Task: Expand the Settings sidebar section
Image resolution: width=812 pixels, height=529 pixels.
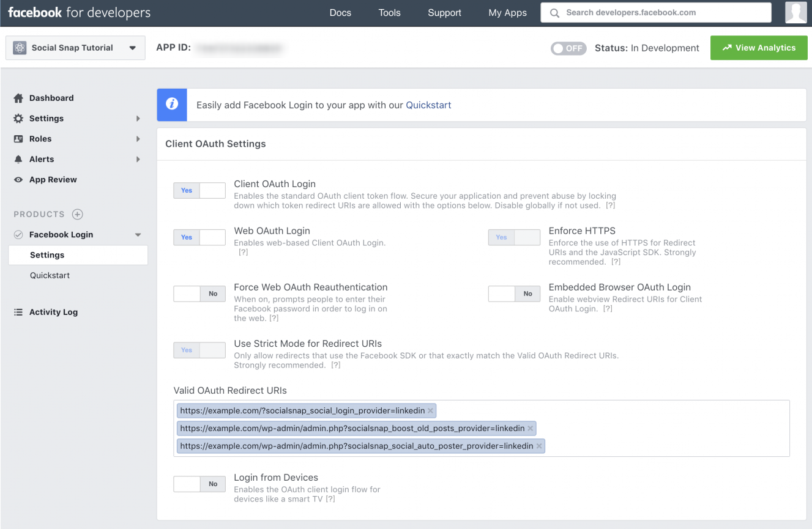Action: coord(47,118)
